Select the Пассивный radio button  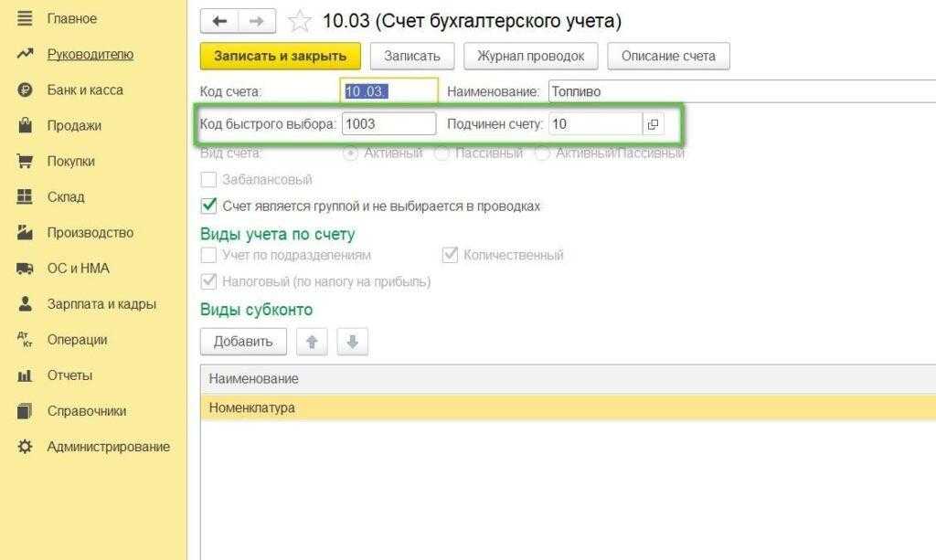441,153
